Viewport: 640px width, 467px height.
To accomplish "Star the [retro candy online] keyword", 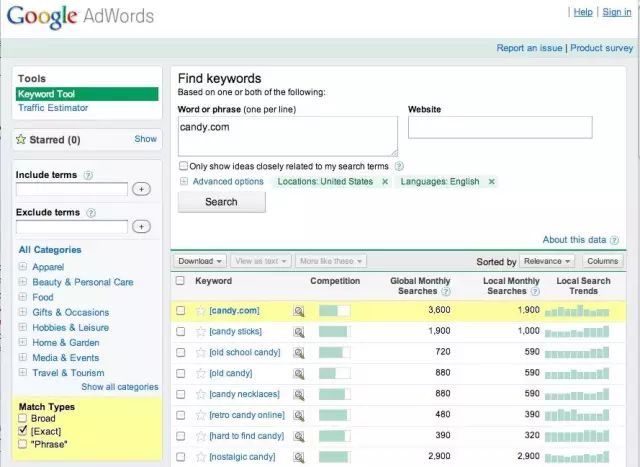I will tap(200, 416).
